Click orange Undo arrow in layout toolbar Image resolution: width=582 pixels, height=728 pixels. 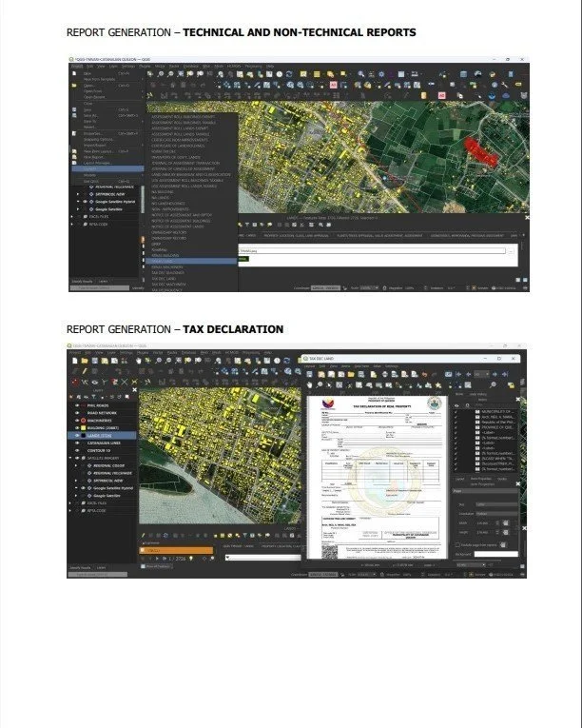[424, 374]
